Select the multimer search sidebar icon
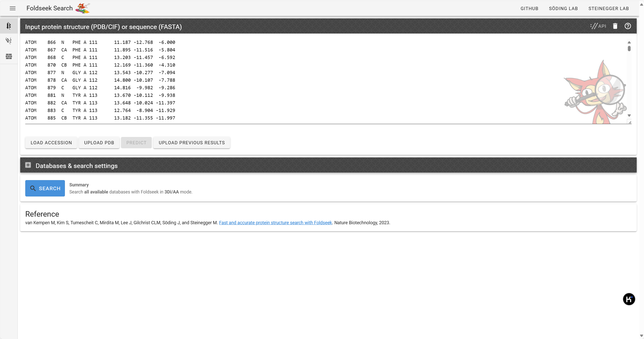This screenshot has height=339, width=644. coord(9,41)
